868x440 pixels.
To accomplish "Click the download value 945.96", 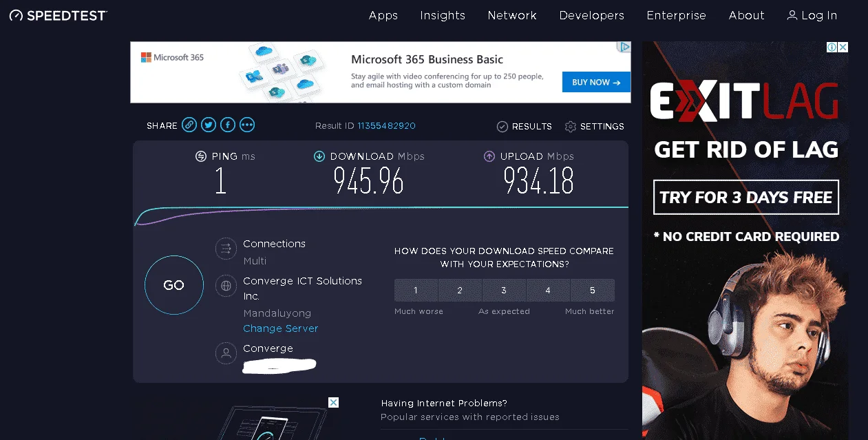I will click(x=368, y=181).
